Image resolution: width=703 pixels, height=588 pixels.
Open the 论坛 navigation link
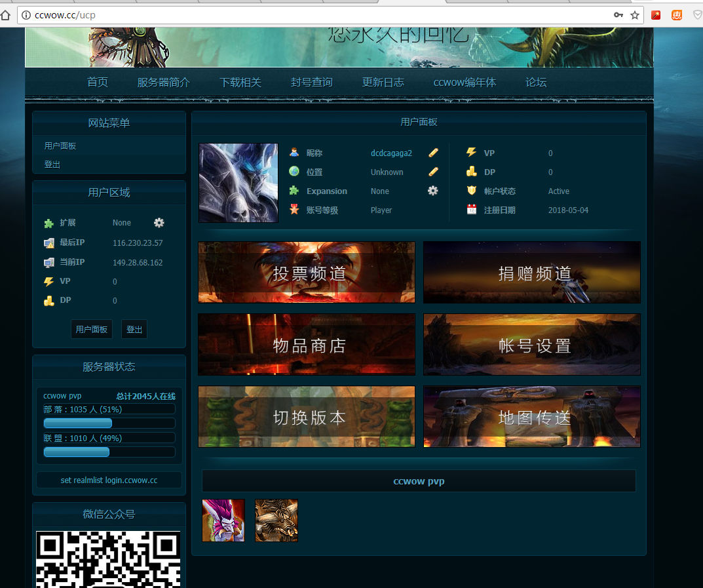pyautogui.click(x=536, y=83)
